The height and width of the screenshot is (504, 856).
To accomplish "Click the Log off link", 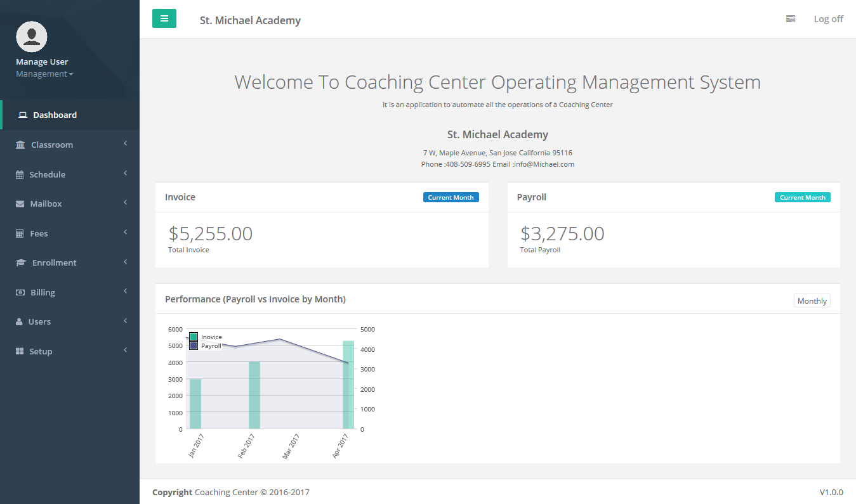I will (x=828, y=19).
